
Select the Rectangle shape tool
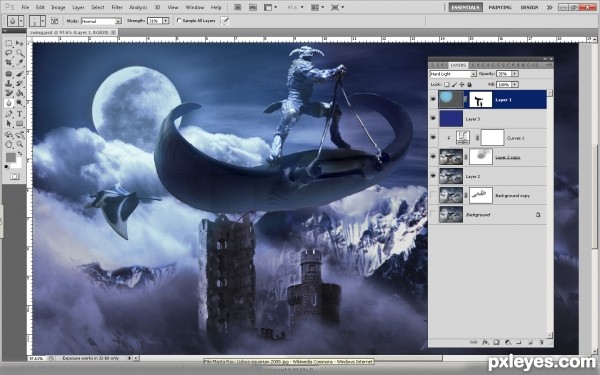click(x=20, y=123)
